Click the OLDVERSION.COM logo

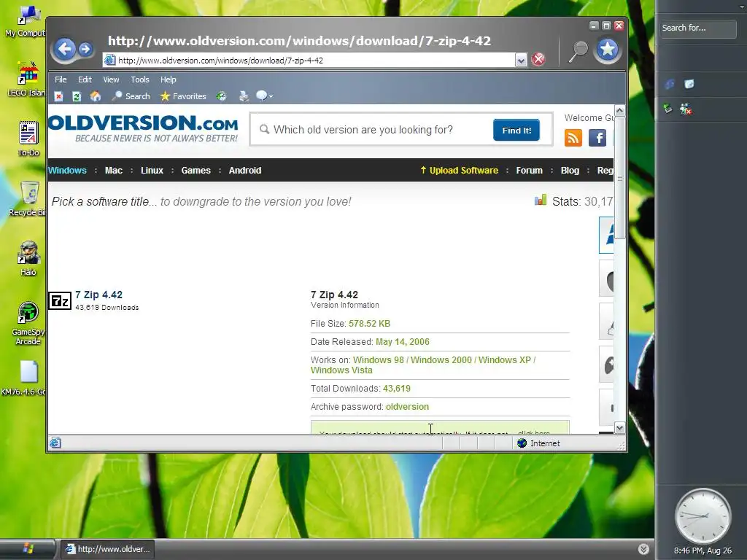[x=143, y=128]
